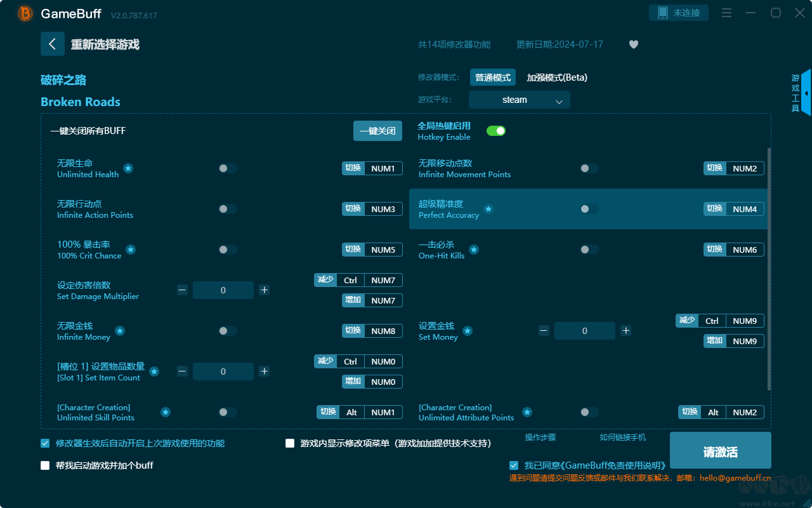Click NUM5 hotkey for 100% Crit Chance
Image resolution: width=812 pixels, height=508 pixels.
383,250
